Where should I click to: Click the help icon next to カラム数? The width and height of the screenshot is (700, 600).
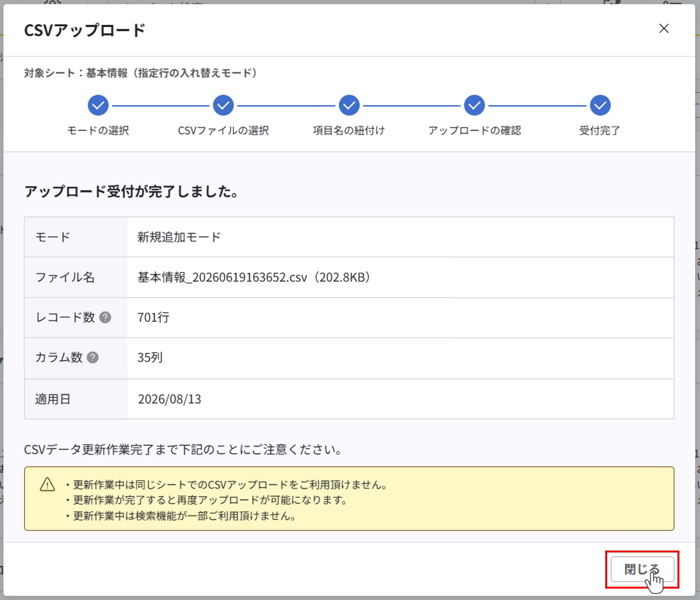click(x=93, y=357)
